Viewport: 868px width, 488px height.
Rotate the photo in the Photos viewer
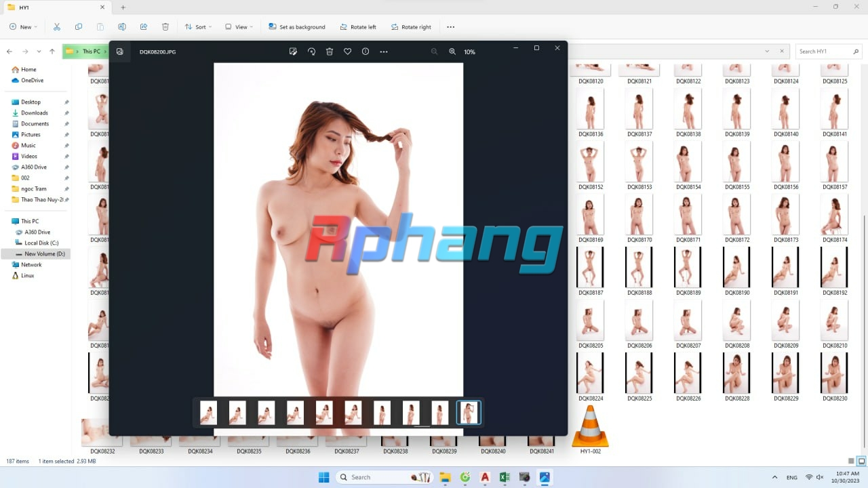pos(311,52)
